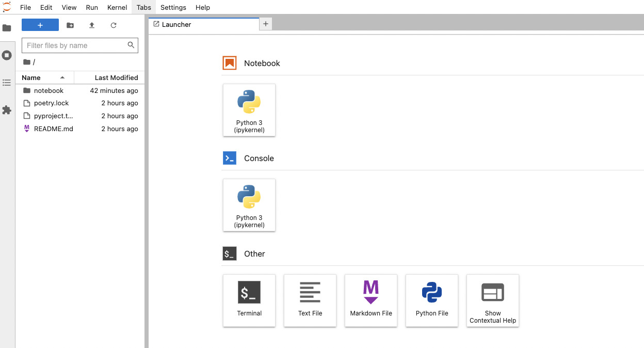Screen dimensions: 644x348
Task: Open Show Contextual Help card
Action: 493,300
